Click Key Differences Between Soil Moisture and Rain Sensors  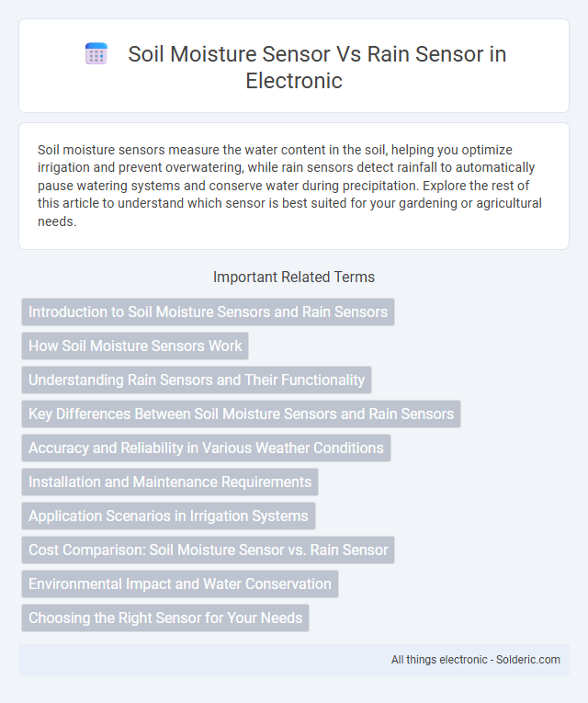tap(241, 414)
